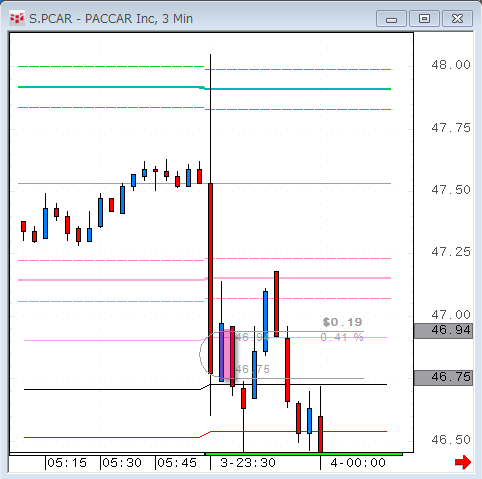This screenshot has height=479, width=482.
Task: Click the 05:45 time axis label
Action: [177, 463]
